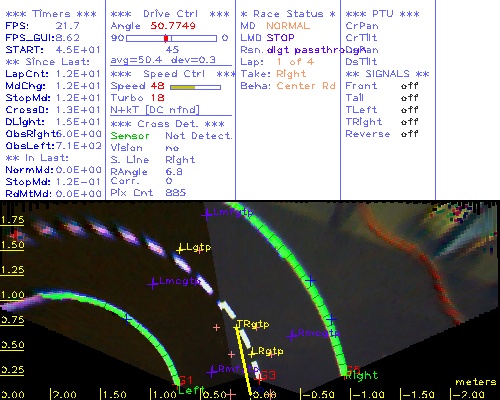Select the Lgtp yellow cross marker
The height and width of the screenshot is (400, 500).
[180, 249]
